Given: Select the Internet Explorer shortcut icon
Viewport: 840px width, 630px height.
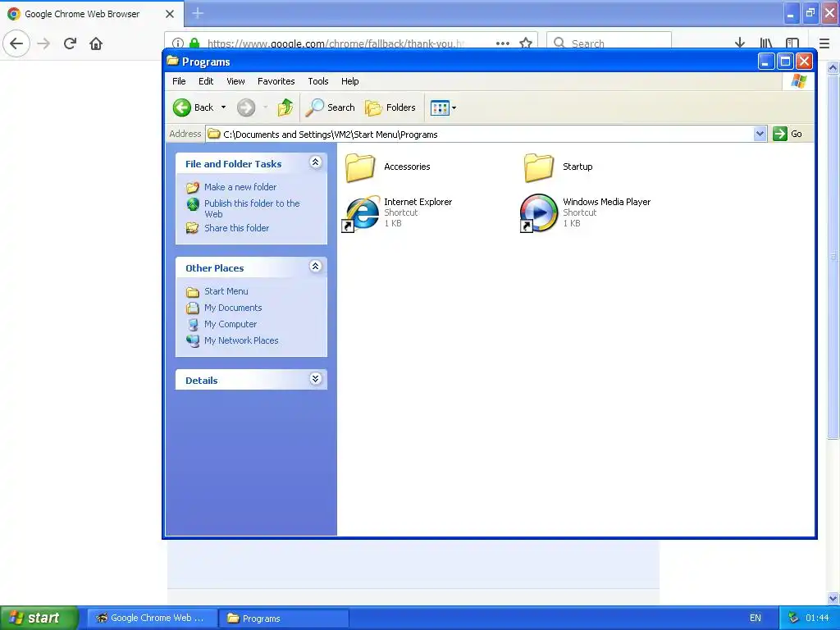Looking at the screenshot, I should pyautogui.click(x=360, y=213).
